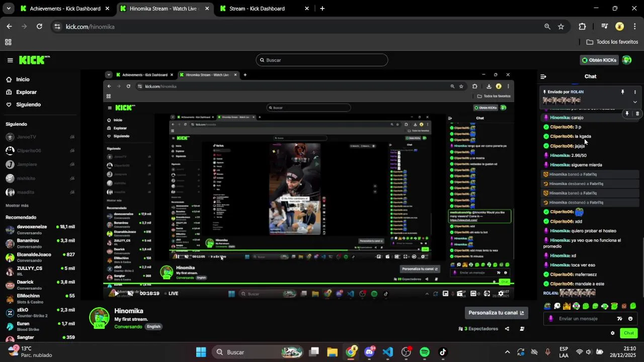Open the profile avatar menu in the Kick header

tap(626, 60)
